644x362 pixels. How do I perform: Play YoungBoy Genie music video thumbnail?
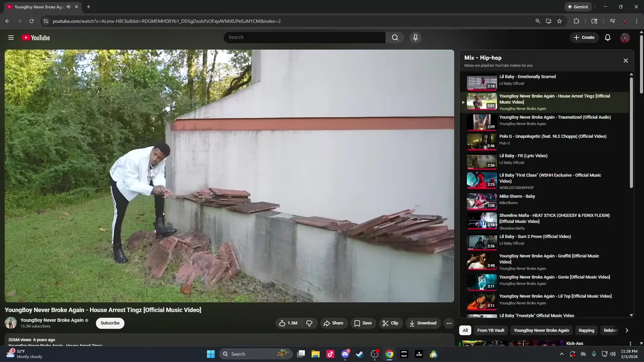481,282
